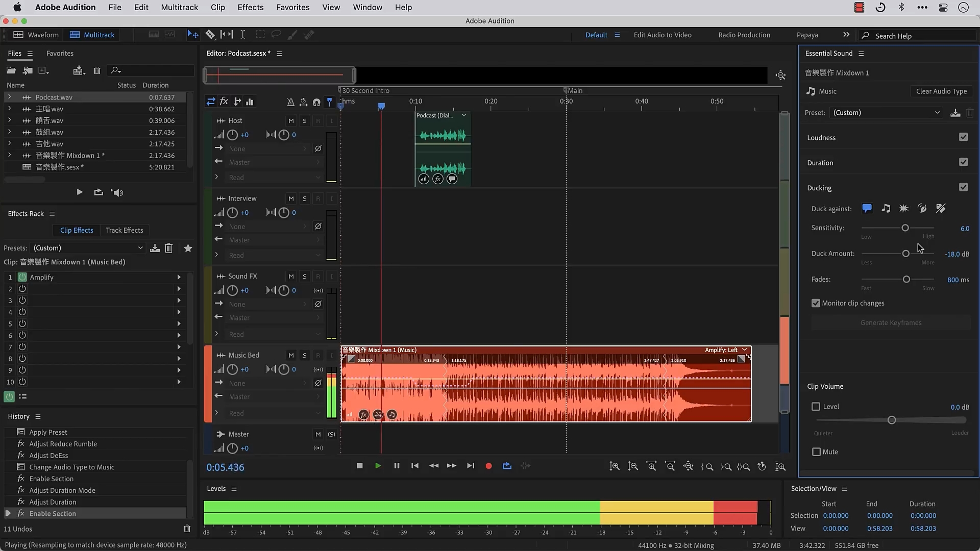Duck against Music icon in Ducking
Viewport: 980px width, 551px height.
pyautogui.click(x=886, y=208)
